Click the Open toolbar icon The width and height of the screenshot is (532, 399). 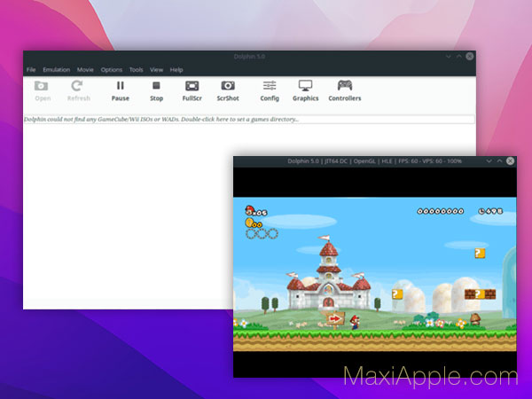coord(43,90)
